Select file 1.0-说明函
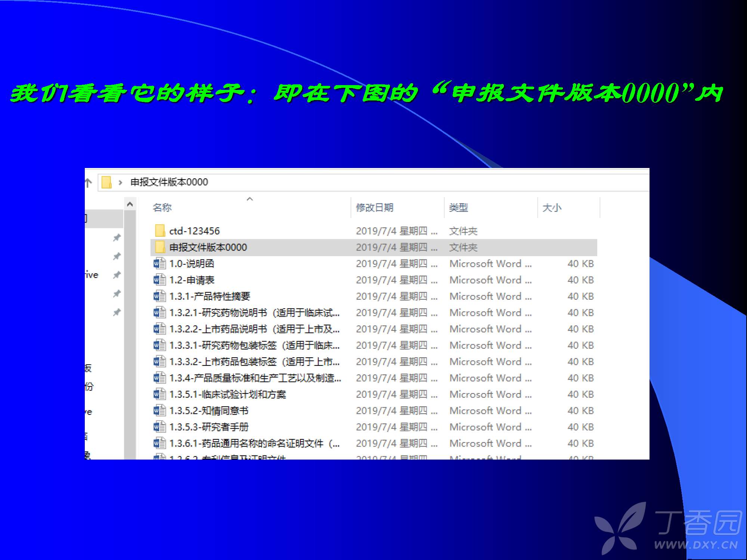 click(x=192, y=264)
